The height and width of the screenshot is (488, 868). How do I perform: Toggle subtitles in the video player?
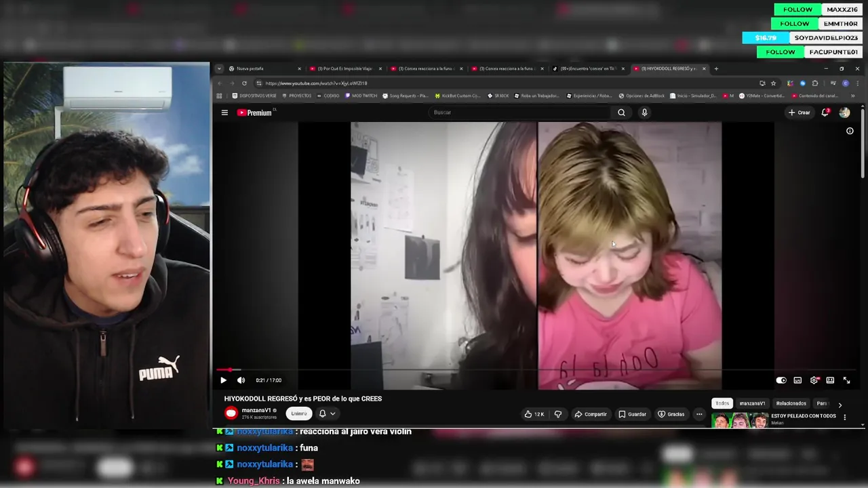click(x=797, y=380)
